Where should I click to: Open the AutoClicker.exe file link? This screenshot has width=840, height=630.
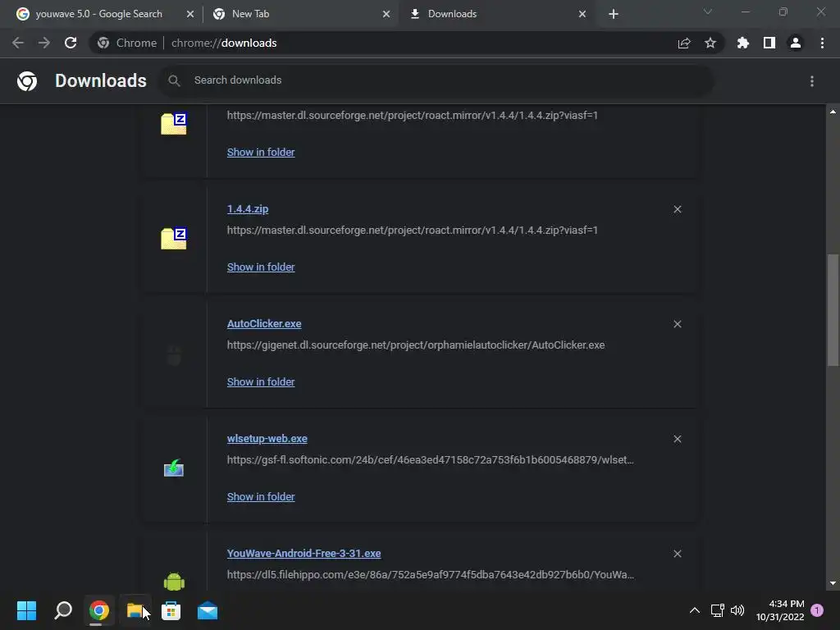point(264,323)
